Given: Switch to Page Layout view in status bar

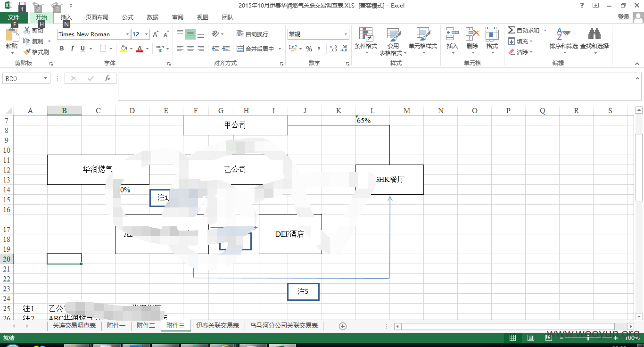Looking at the screenshot, I should tap(531, 338).
